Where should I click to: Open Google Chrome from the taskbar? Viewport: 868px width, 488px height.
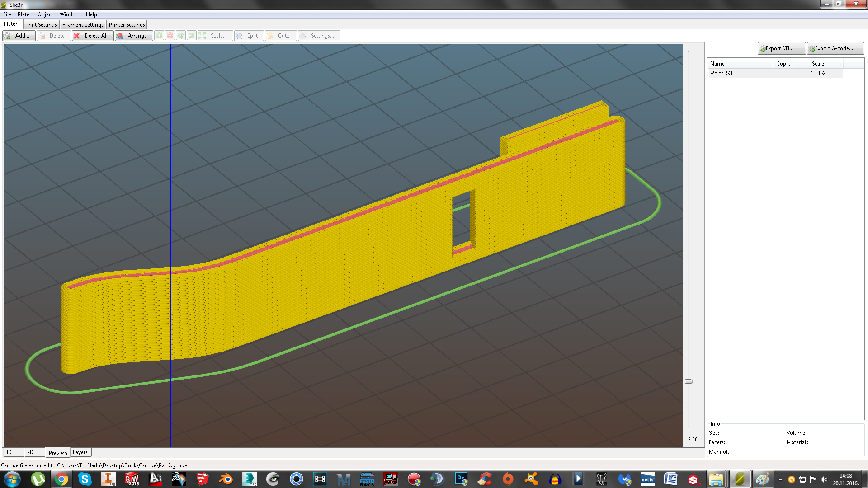pos(61,479)
